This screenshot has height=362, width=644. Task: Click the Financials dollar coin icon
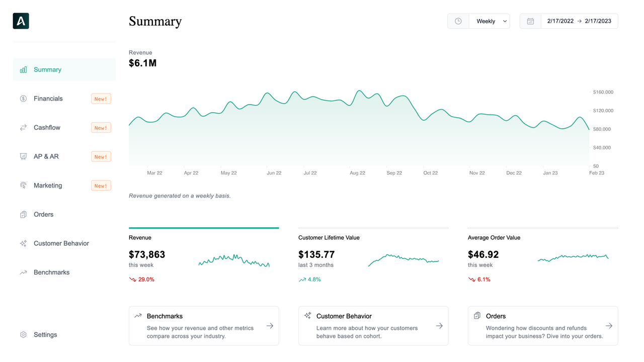(x=23, y=99)
